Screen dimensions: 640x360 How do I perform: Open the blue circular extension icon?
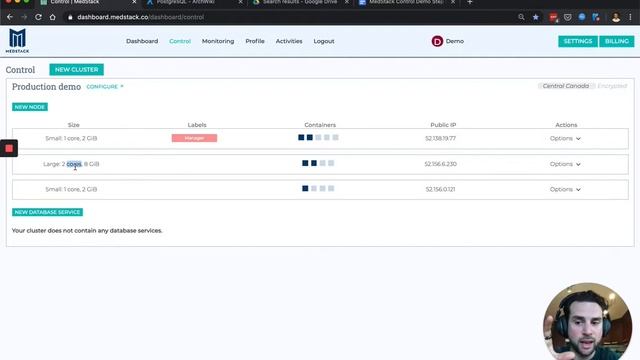tap(582, 17)
